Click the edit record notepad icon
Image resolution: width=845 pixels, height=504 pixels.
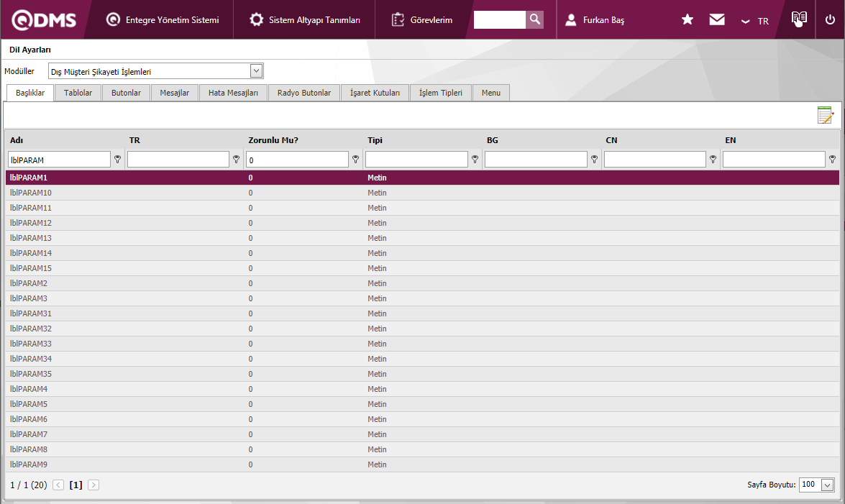click(x=825, y=115)
